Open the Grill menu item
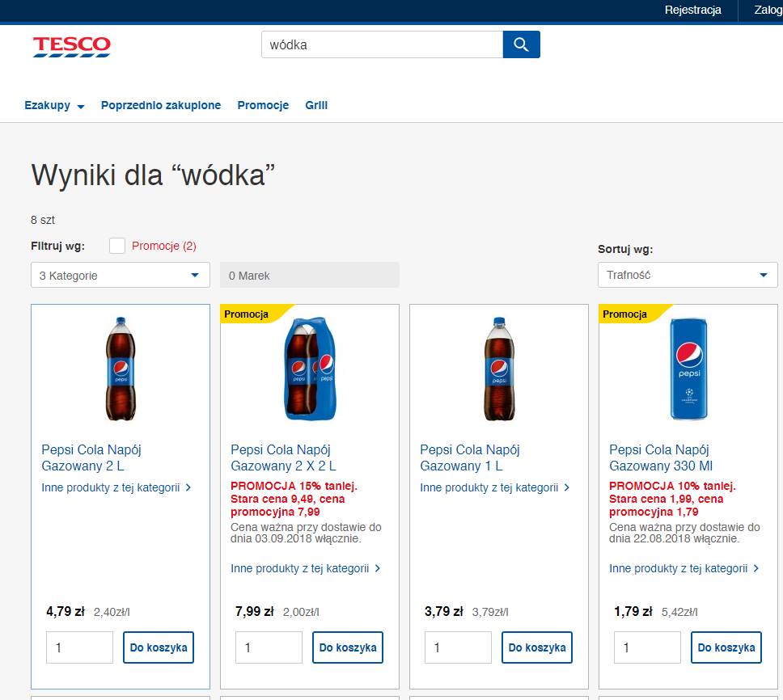The height and width of the screenshot is (700, 783). coord(316,105)
